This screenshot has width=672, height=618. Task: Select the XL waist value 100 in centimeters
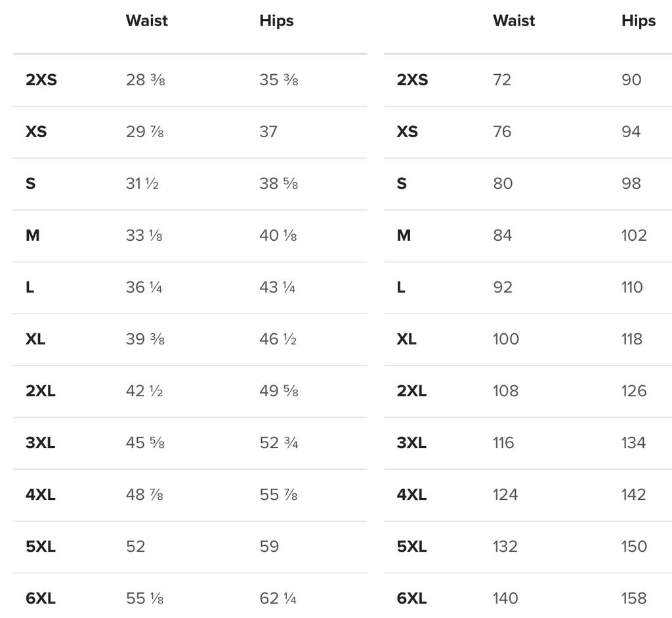point(506,339)
